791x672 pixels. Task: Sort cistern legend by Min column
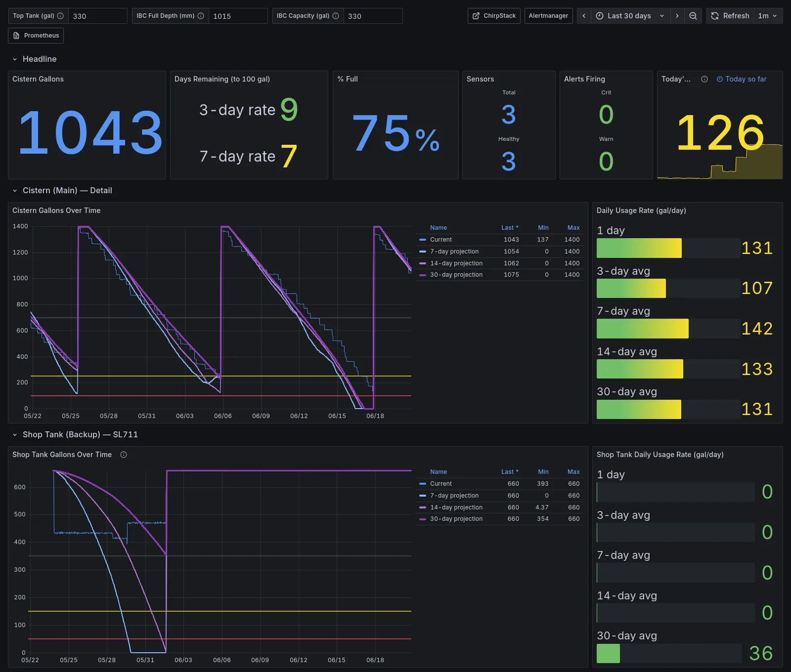click(x=543, y=228)
